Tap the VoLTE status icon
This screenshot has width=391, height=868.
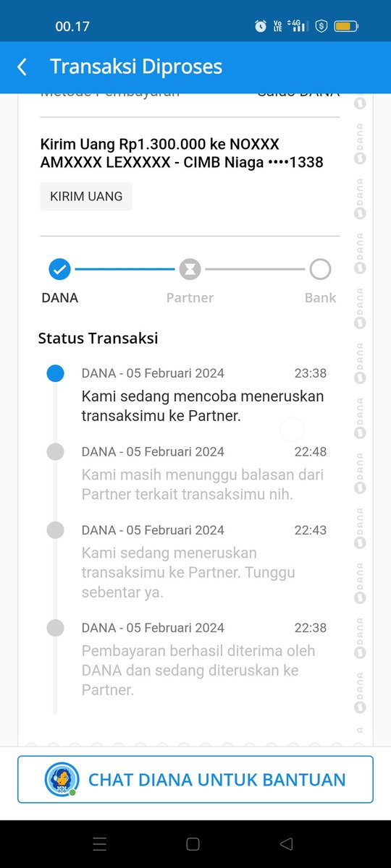[x=278, y=26]
